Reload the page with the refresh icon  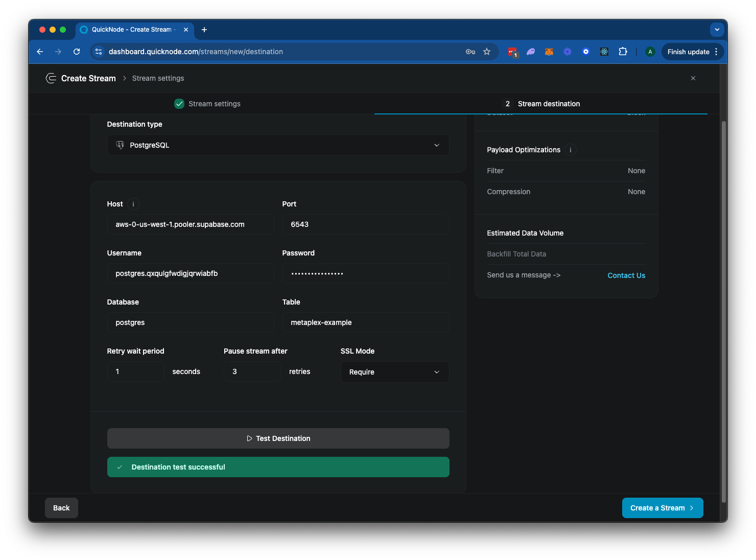77,52
